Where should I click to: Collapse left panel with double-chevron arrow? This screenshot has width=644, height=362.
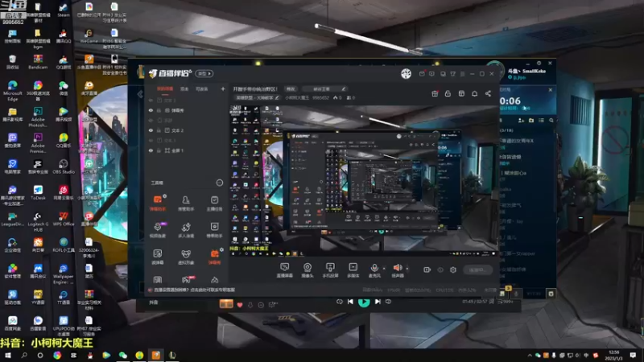140,94
